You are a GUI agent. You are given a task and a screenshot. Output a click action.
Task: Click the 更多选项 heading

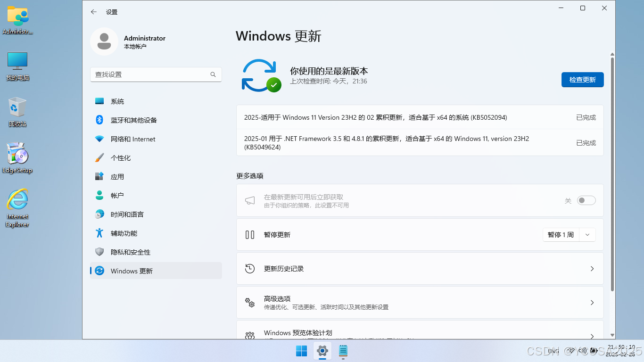pos(250,176)
